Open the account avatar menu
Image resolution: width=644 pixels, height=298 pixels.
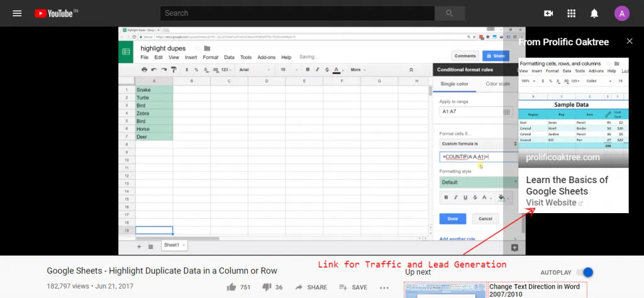click(622, 14)
